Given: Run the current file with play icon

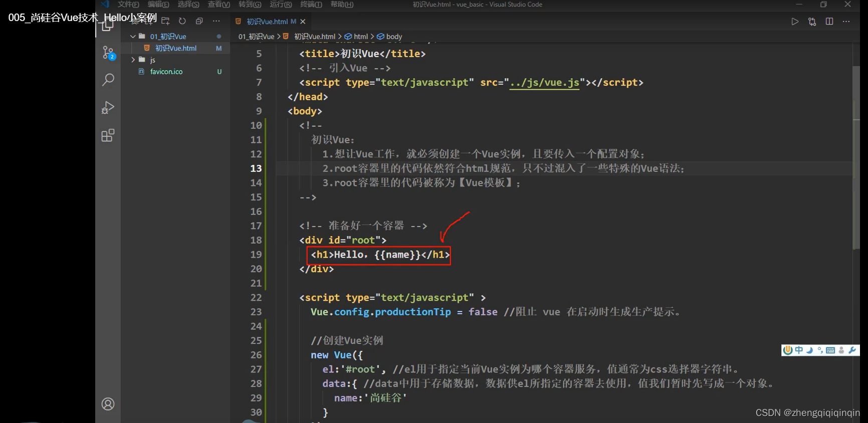Looking at the screenshot, I should 795,22.
